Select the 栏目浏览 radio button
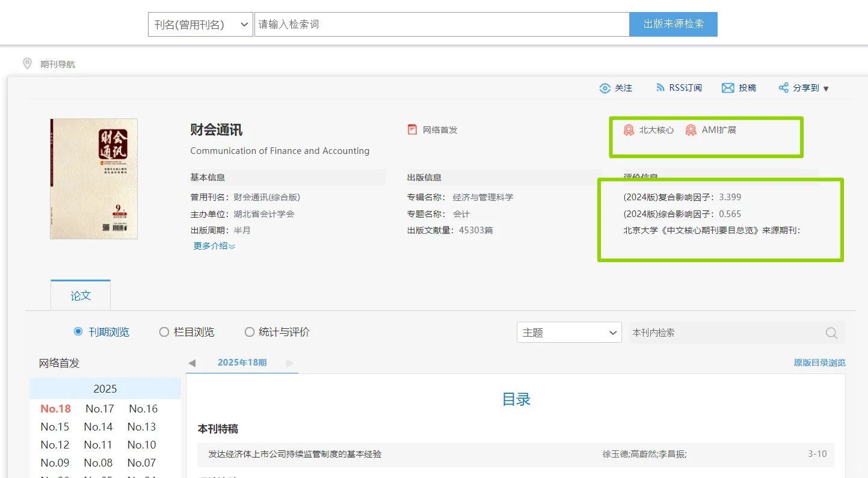868x478 pixels. 164,332
